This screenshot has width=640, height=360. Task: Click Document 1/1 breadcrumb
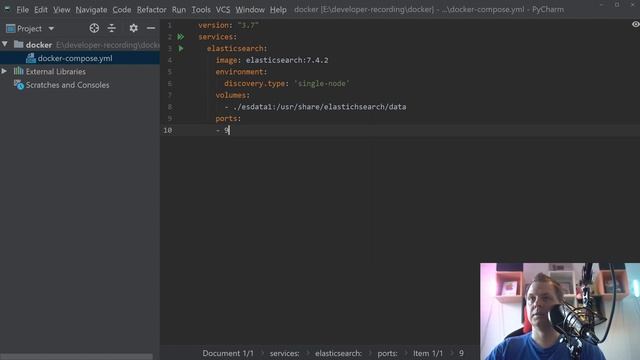point(228,353)
